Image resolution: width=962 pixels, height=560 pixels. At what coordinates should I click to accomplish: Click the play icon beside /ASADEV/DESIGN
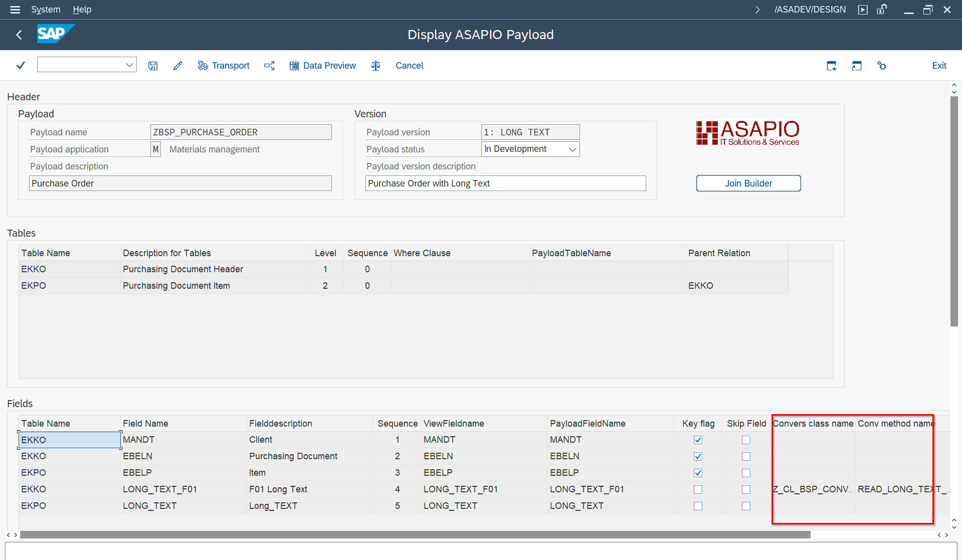click(863, 10)
